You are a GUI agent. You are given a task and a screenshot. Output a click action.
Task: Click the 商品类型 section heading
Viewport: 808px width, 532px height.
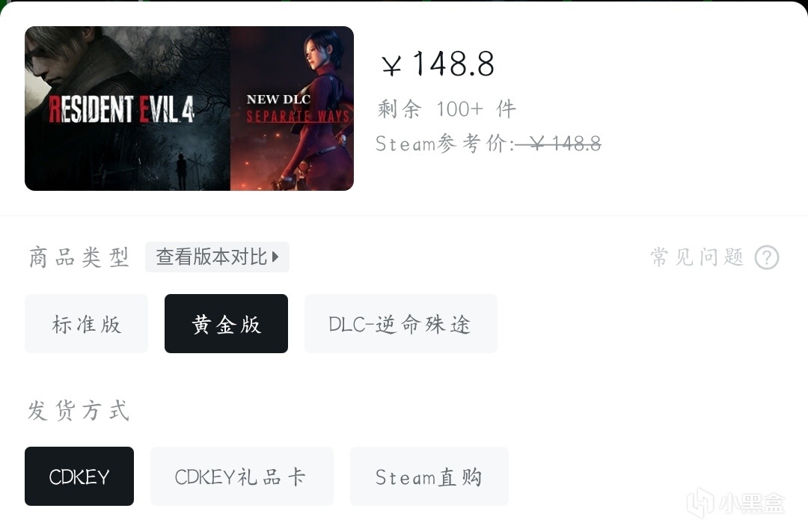point(79,257)
